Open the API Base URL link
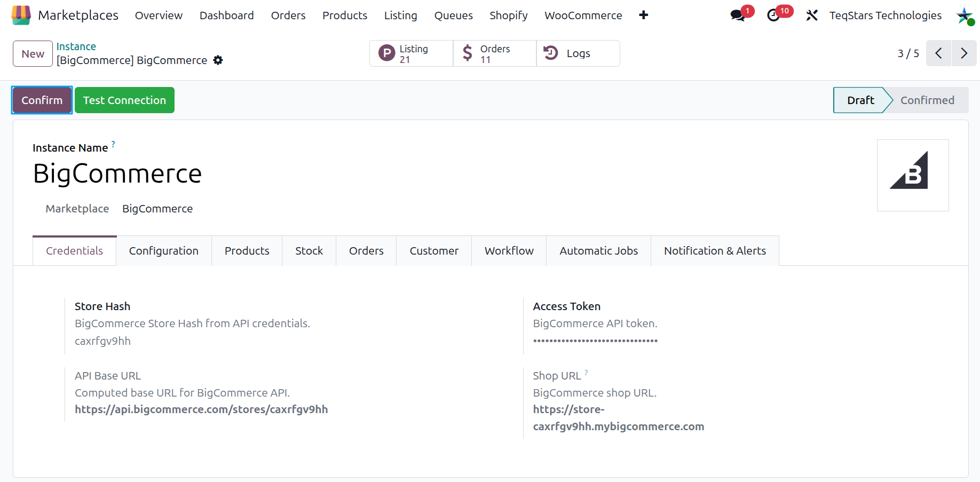 click(201, 409)
